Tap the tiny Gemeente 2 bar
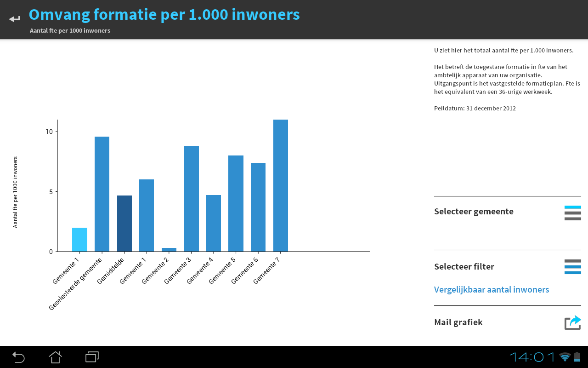 click(x=169, y=250)
